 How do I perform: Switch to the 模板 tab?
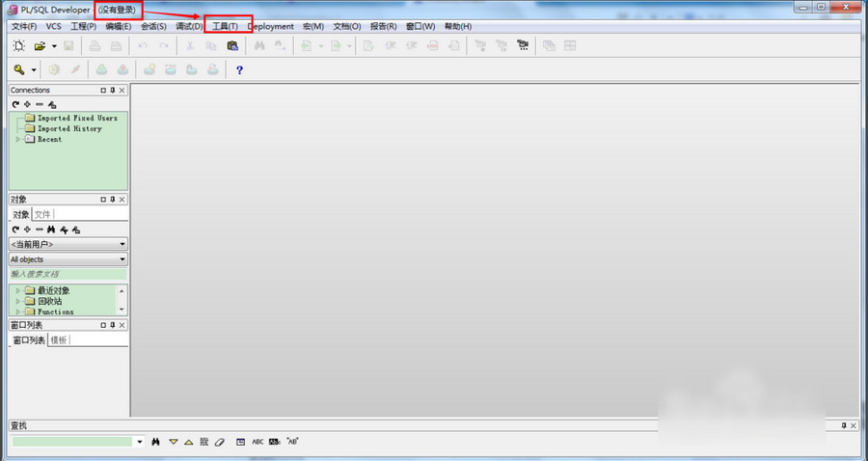[59, 339]
